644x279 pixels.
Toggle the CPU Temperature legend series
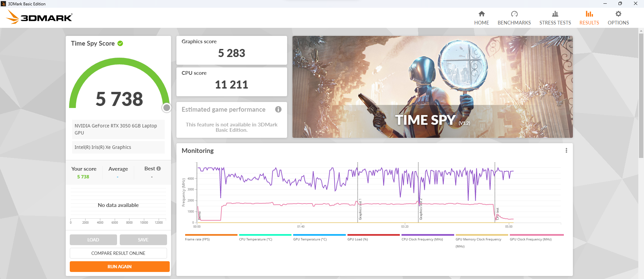(265, 237)
